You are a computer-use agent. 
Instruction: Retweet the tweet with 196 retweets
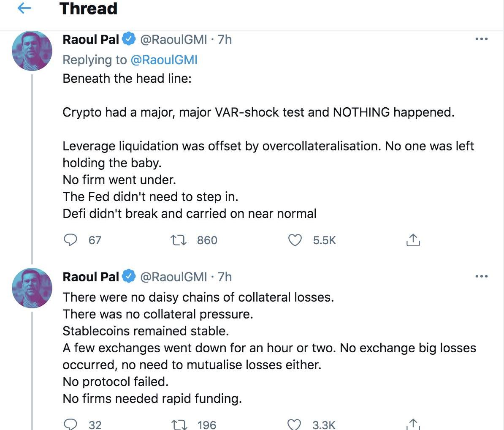(179, 424)
